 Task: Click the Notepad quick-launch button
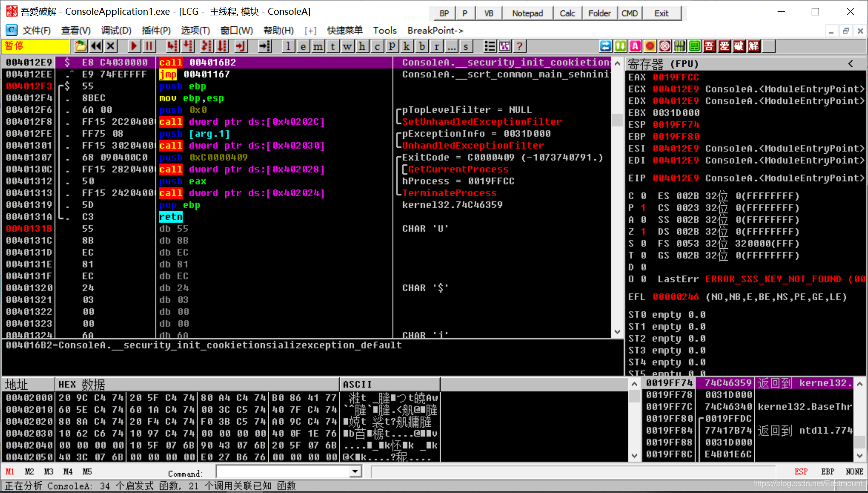[527, 13]
